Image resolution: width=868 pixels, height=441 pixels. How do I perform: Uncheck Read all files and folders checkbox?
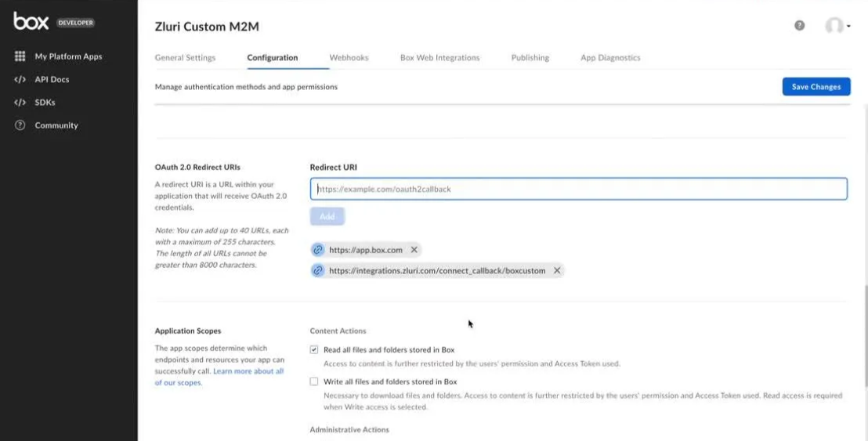point(314,349)
